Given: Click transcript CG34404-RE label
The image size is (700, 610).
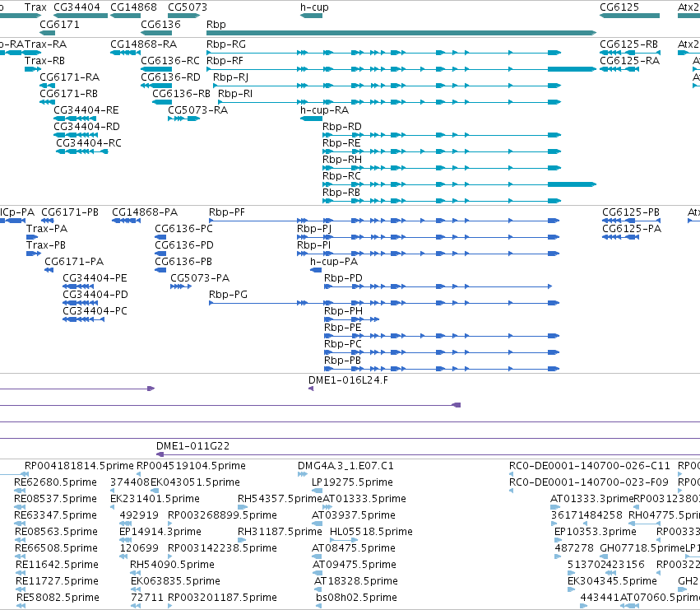Looking at the screenshot, I should click(x=86, y=111).
